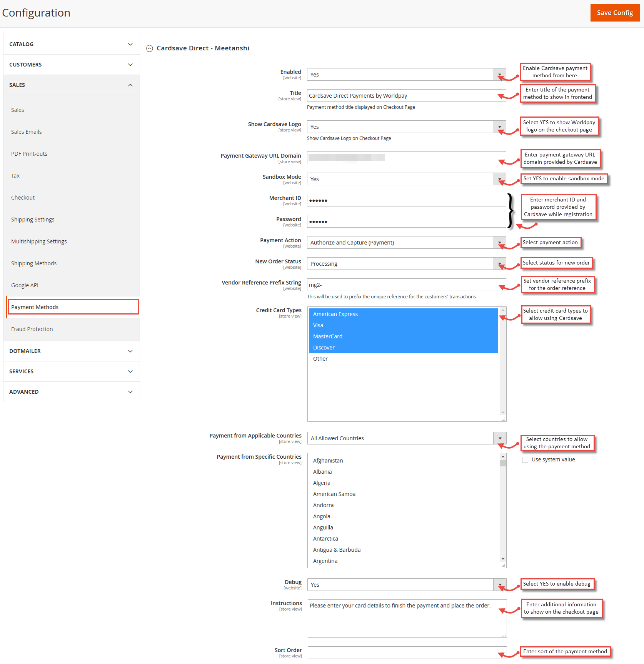
Task: Click the Vendor Reference Prefix String field
Action: coord(406,285)
